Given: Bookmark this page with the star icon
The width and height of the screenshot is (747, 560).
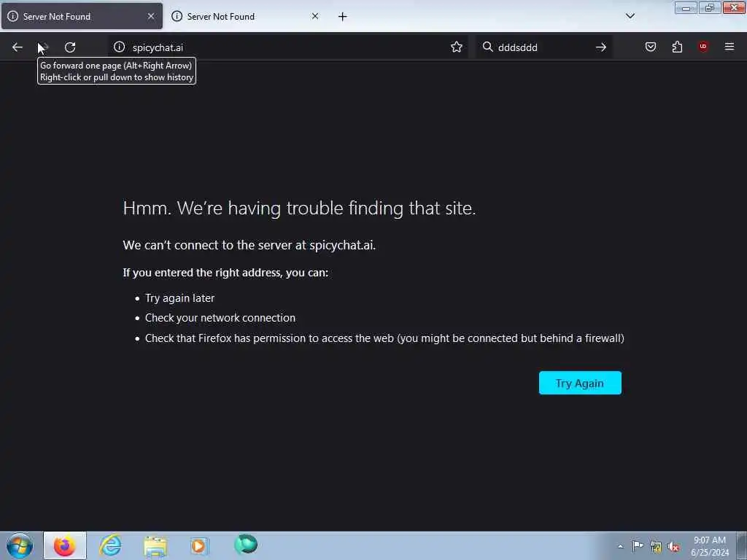Looking at the screenshot, I should point(457,47).
